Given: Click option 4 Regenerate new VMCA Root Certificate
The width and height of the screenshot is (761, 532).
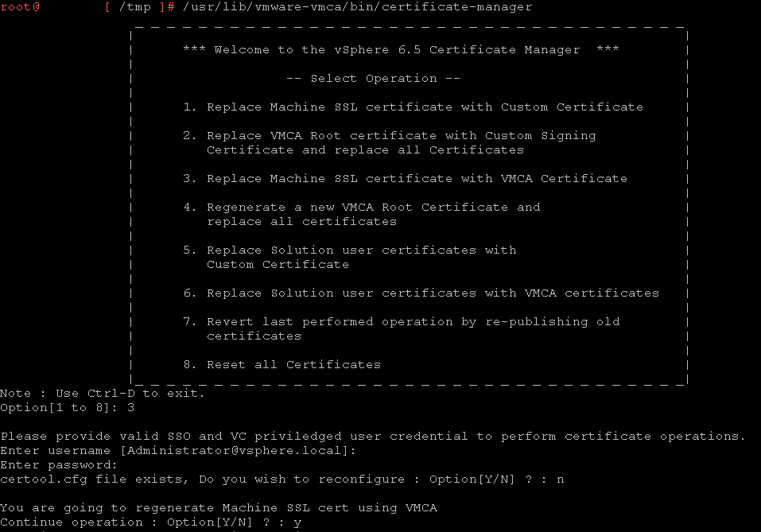Looking at the screenshot, I should tap(362, 208).
